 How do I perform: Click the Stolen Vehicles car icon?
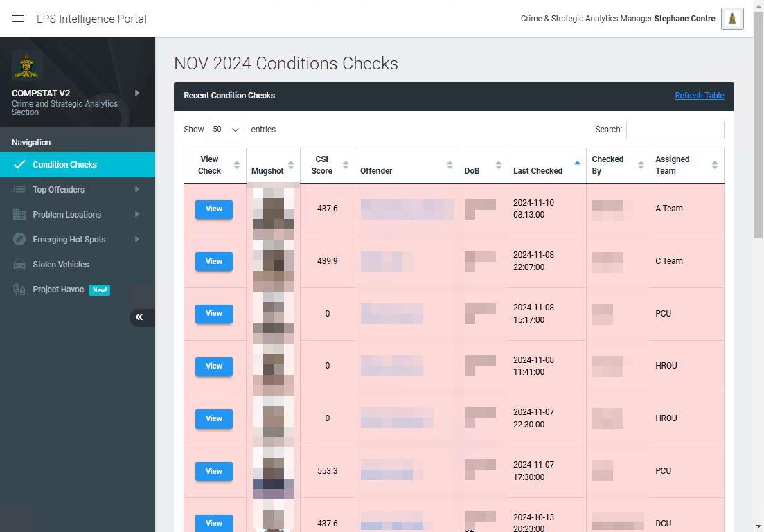click(x=19, y=265)
